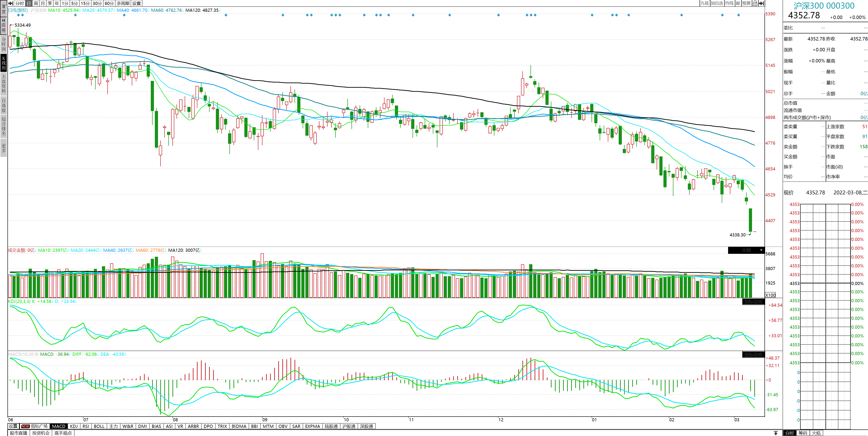Switch to the 周 weekly period tab
The image size is (868, 436).
coord(36,3)
